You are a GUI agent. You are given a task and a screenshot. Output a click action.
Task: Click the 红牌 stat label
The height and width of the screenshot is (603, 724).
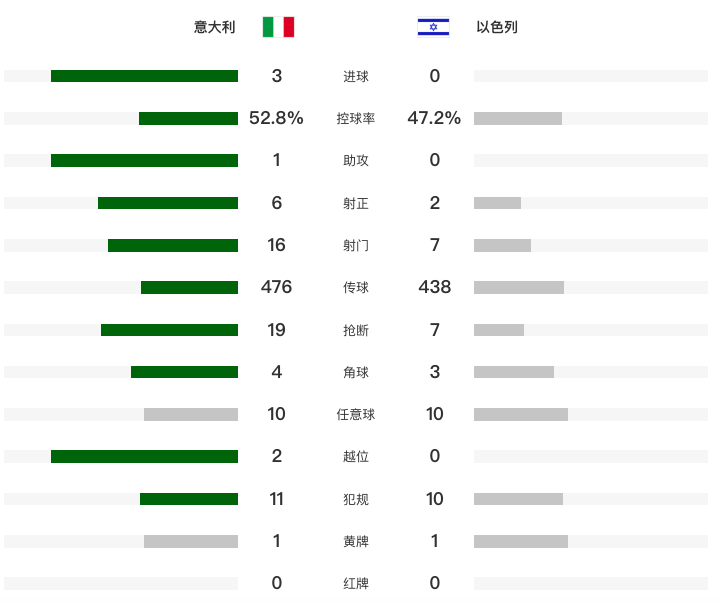[356, 583]
